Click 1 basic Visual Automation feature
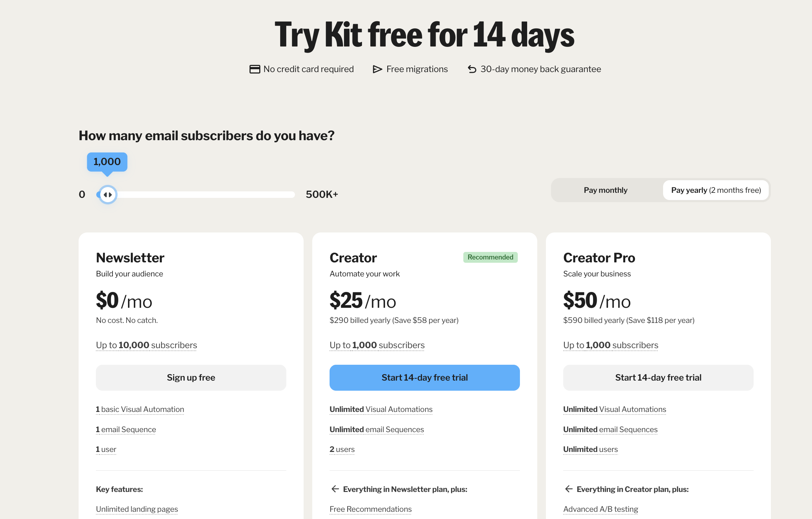The image size is (812, 519). coord(140,409)
